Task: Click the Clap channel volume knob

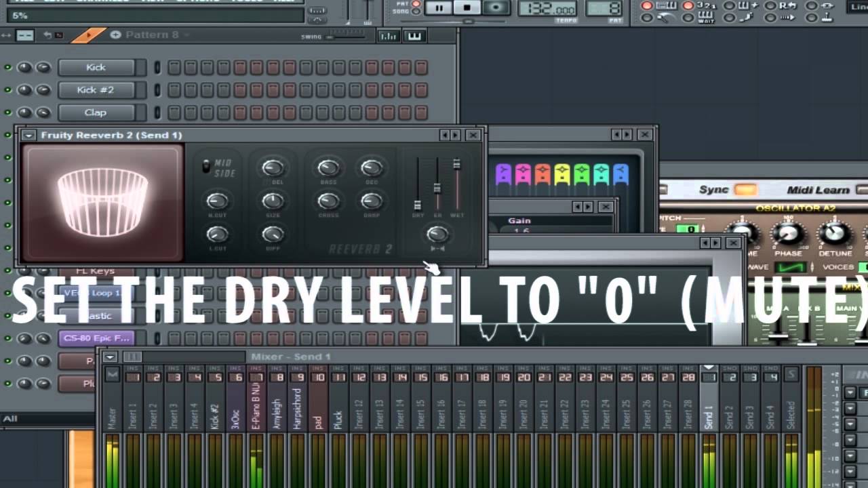Action: [43, 112]
